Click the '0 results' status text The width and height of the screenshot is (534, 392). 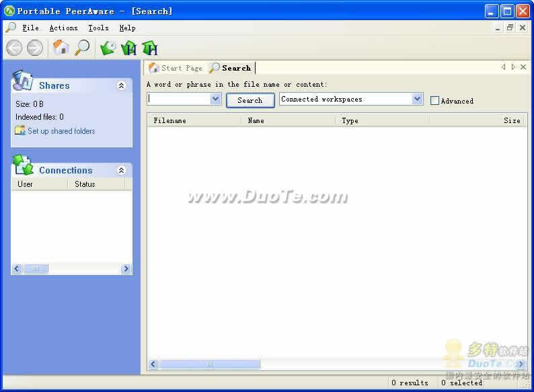point(410,383)
